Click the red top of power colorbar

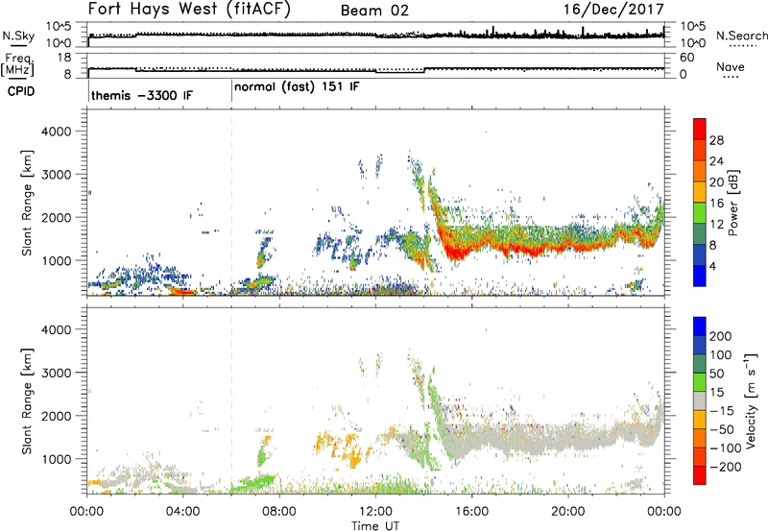point(700,129)
